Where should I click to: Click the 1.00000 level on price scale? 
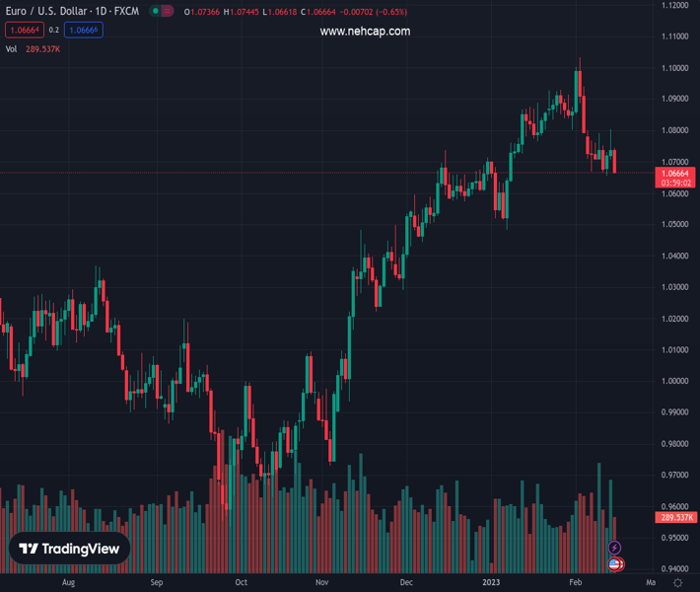pyautogui.click(x=675, y=381)
